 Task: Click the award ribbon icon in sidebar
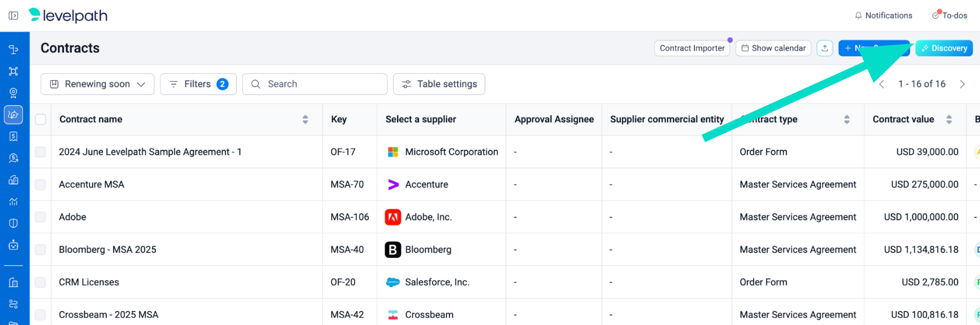(x=13, y=93)
